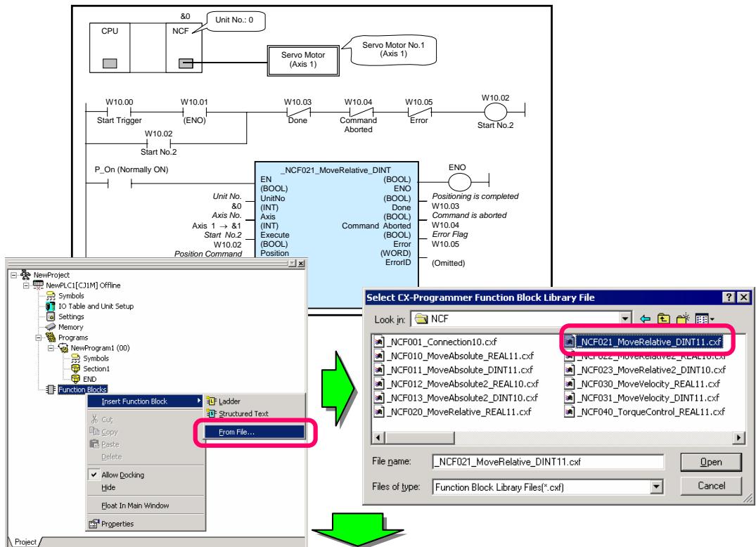
Task: Open the View Menu icon in file dialog
Action: coord(705,318)
